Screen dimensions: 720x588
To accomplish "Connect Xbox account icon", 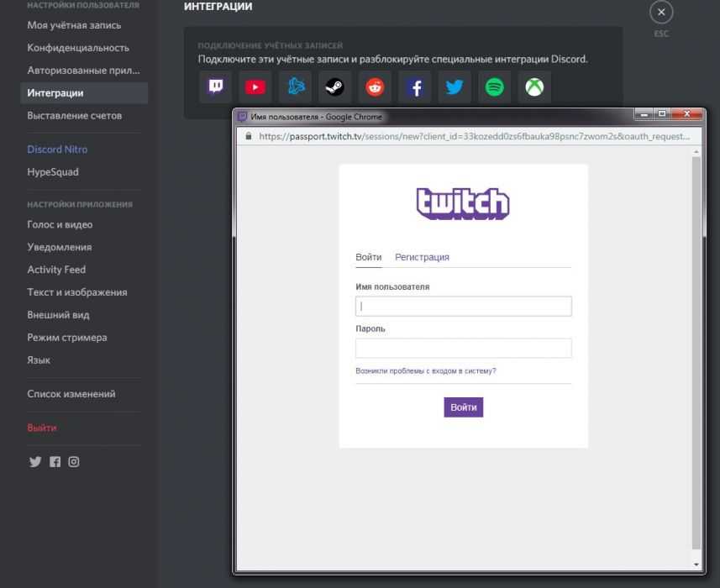I will 534,87.
